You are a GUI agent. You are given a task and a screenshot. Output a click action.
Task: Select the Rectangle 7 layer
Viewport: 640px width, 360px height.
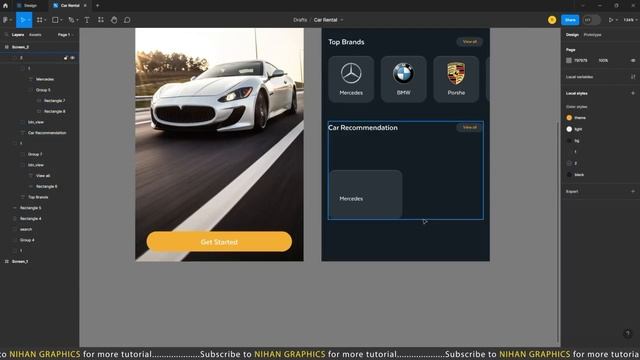click(x=54, y=100)
